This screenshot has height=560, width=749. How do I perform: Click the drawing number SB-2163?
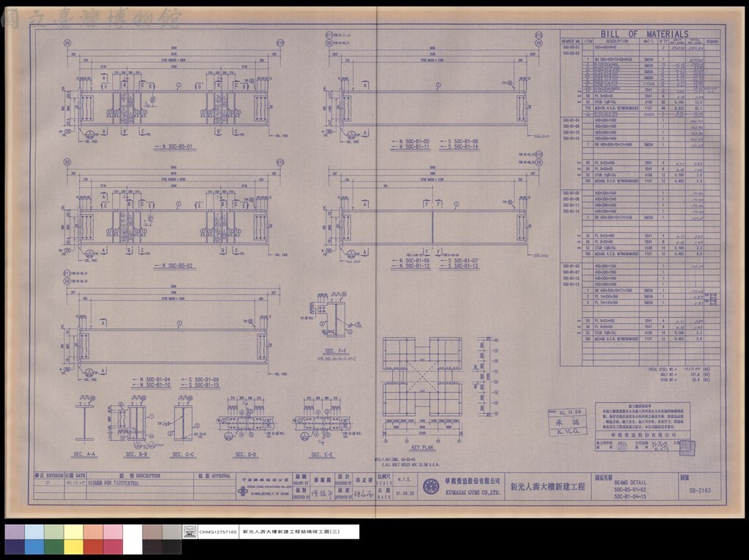point(700,491)
